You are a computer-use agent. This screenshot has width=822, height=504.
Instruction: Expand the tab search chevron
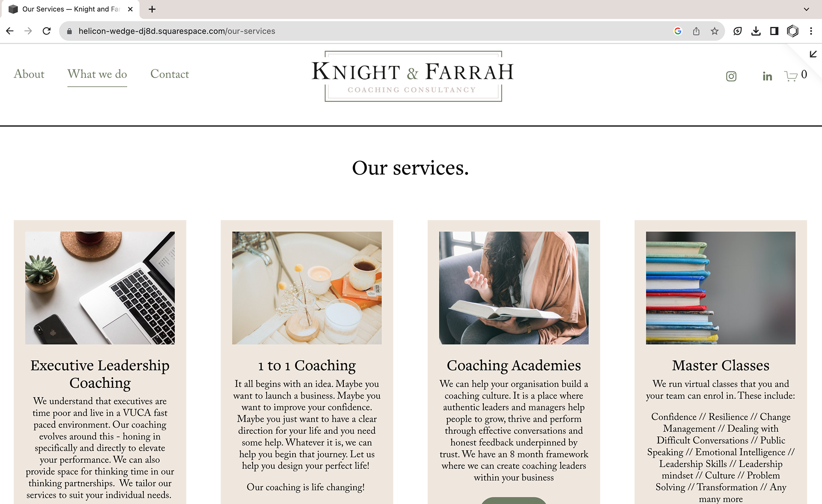coord(806,9)
